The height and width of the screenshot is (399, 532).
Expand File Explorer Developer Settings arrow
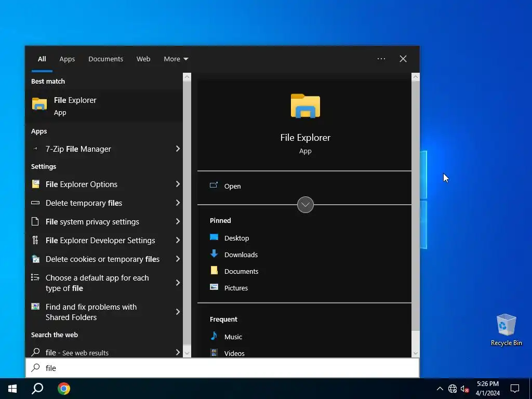[x=178, y=240]
